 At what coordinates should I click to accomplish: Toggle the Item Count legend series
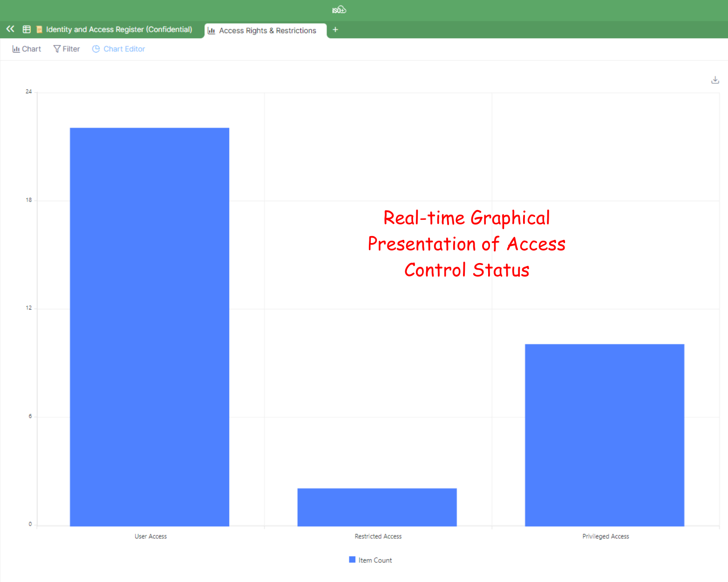pyautogui.click(x=375, y=560)
